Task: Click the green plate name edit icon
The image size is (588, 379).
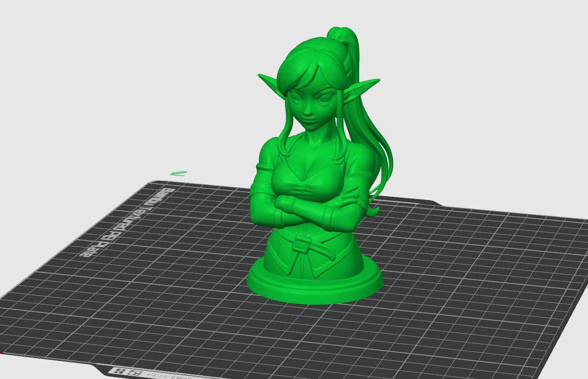Action: click(x=179, y=173)
